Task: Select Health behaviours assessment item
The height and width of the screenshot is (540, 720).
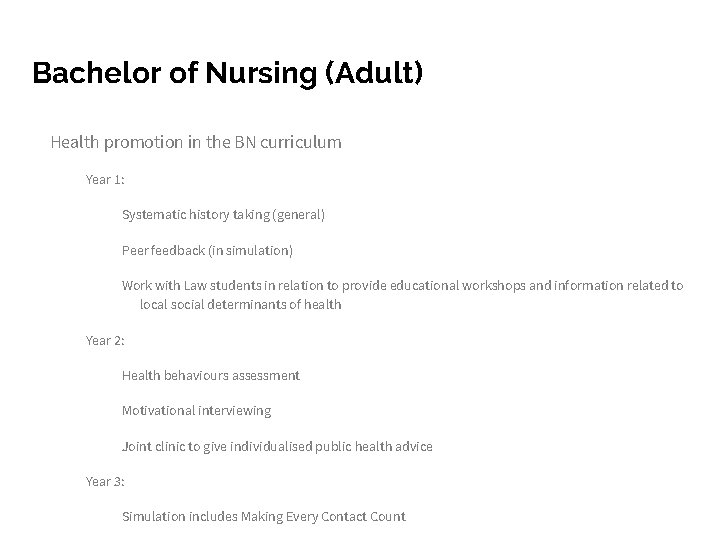Action: pos(211,376)
